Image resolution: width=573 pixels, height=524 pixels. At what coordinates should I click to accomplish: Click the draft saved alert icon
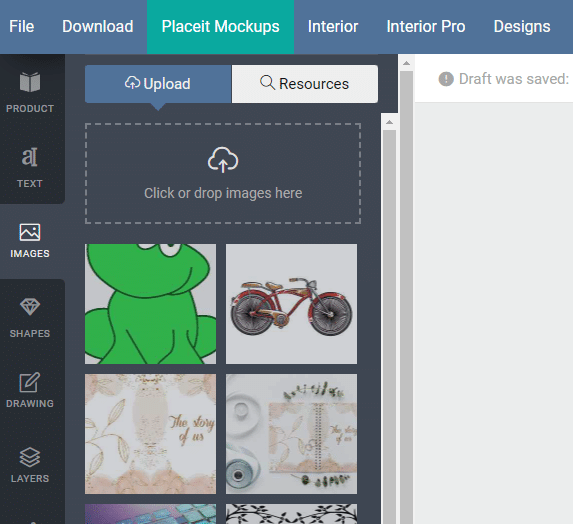pyautogui.click(x=446, y=79)
